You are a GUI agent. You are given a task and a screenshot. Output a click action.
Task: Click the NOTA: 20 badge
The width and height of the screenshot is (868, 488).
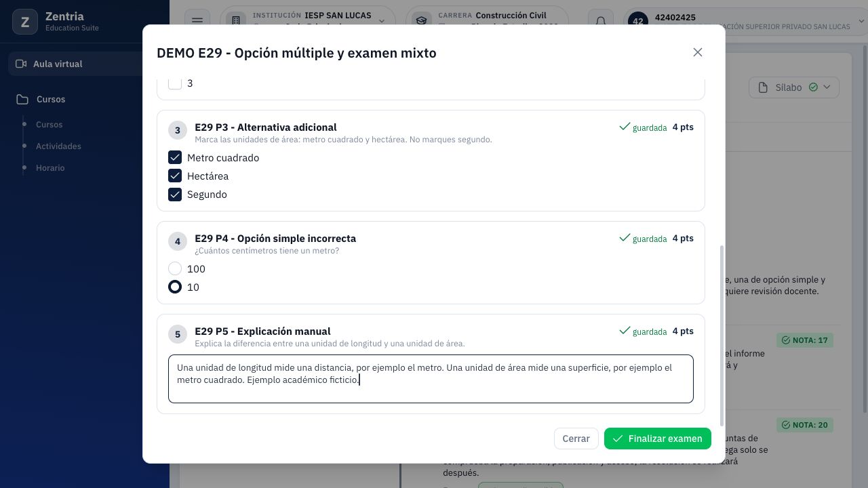805,425
